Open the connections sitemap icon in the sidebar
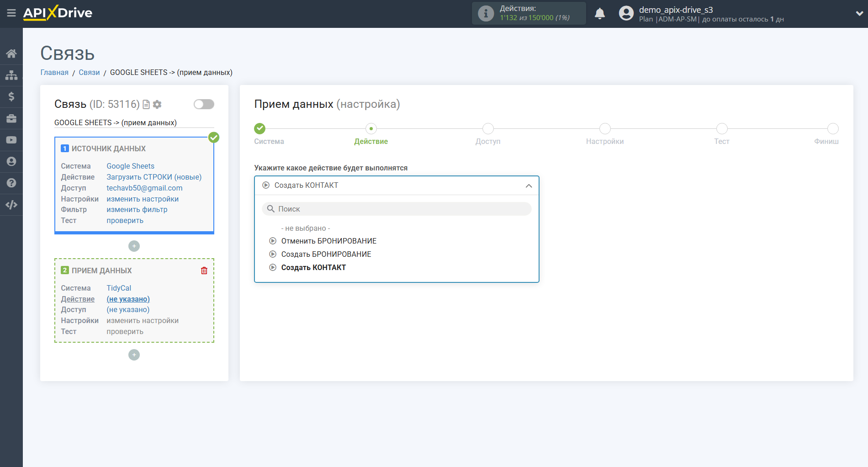 (x=11, y=75)
